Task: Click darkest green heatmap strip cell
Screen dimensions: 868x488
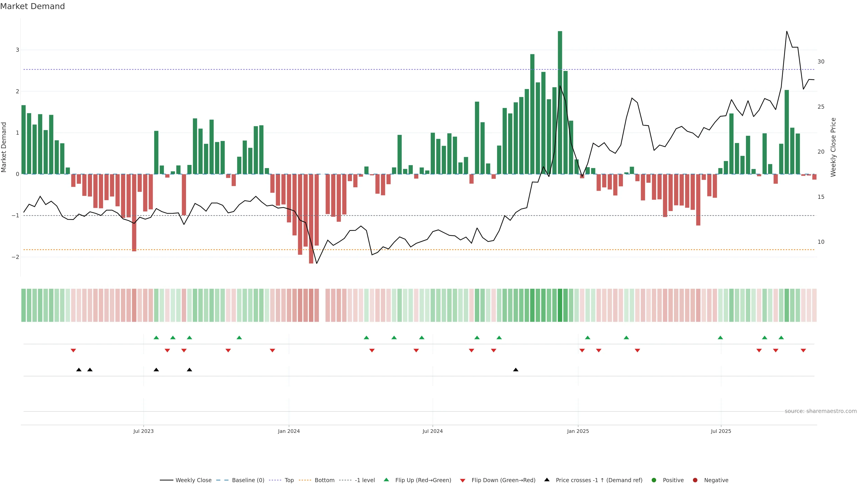Action: pos(560,305)
